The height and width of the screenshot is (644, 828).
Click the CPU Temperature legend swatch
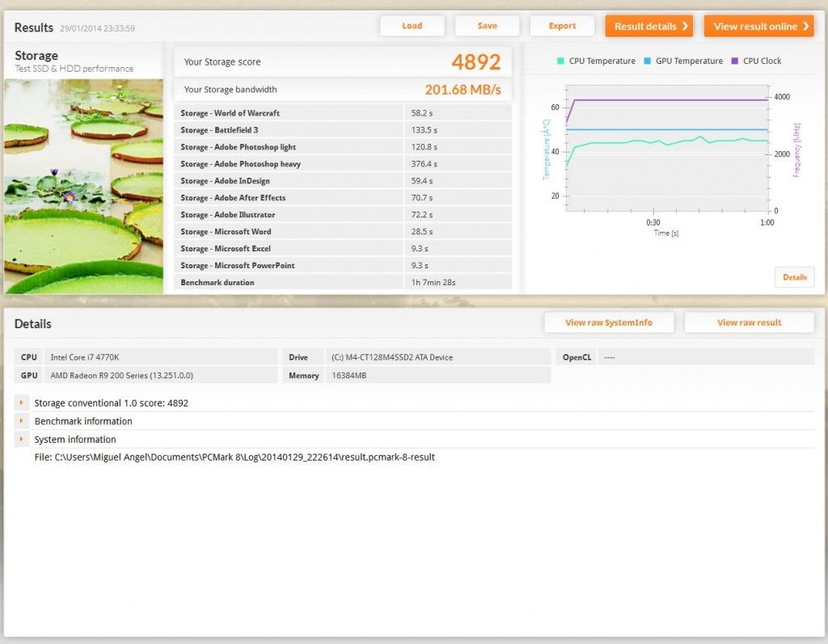(x=560, y=61)
